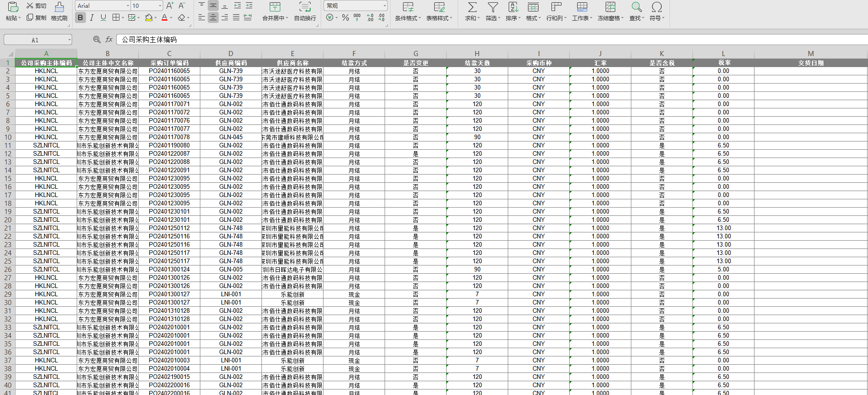Viewport: 868px width, 395px height.
Task: Click the Sum (求和) sigma icon
Action: [472, 7]
